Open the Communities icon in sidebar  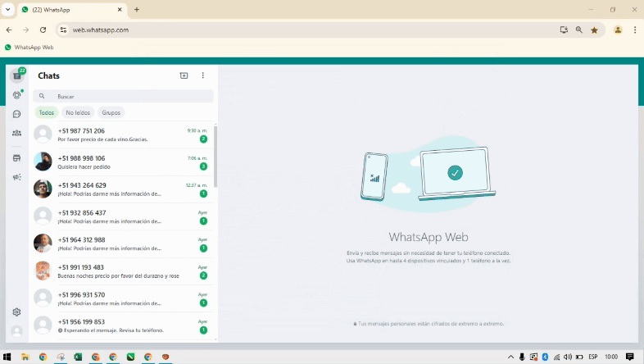[x=16, y=133]
